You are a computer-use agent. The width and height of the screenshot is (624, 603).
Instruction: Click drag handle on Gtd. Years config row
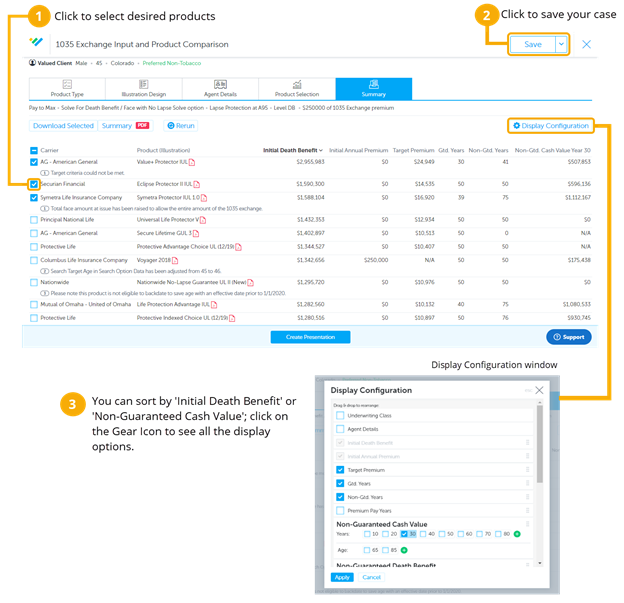tap(527, 483)
